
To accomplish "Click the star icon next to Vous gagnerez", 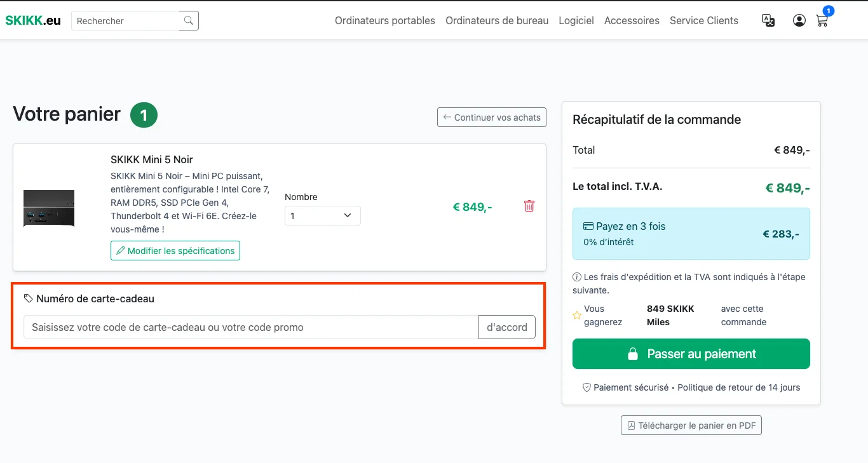I will [x=577, y=314].
